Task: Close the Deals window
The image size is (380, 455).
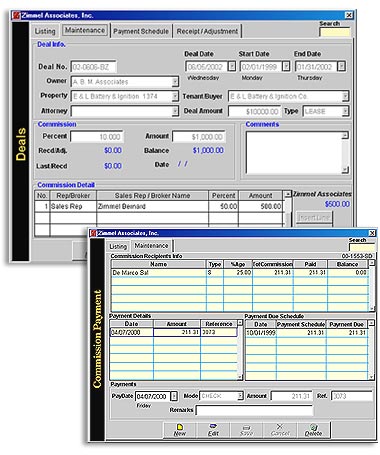Action: click(x=349, y=15)
